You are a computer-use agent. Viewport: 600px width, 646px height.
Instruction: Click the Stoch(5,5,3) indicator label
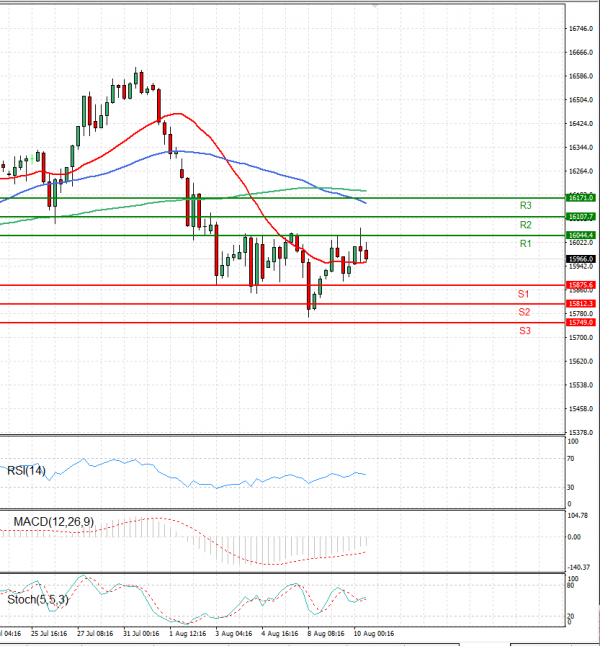coord(38,600)
